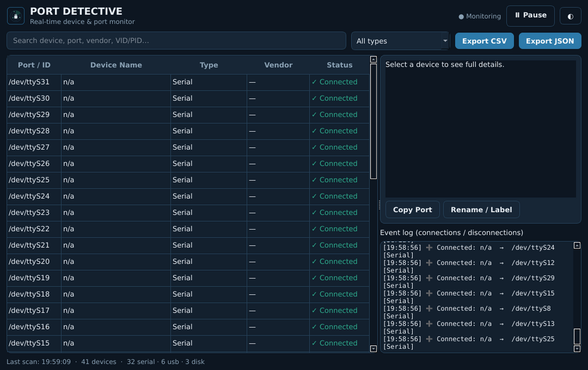Screen dimensions: 588x370
Task: Select the /dev/ttyS22 port row
Action: pyautogui.click(x=188, y=229)
